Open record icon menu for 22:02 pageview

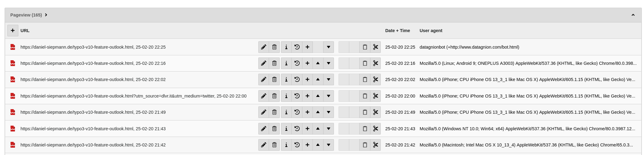(x=13, y=79)
